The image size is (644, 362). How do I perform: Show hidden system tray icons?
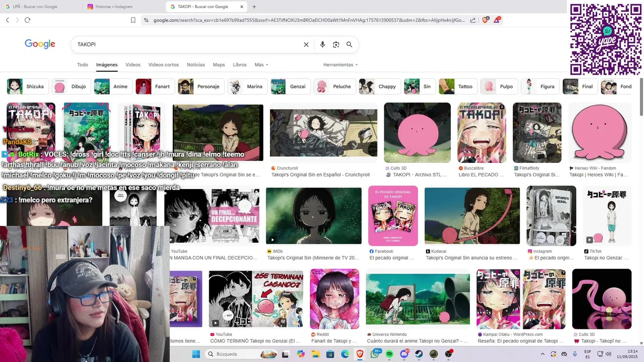542,354
